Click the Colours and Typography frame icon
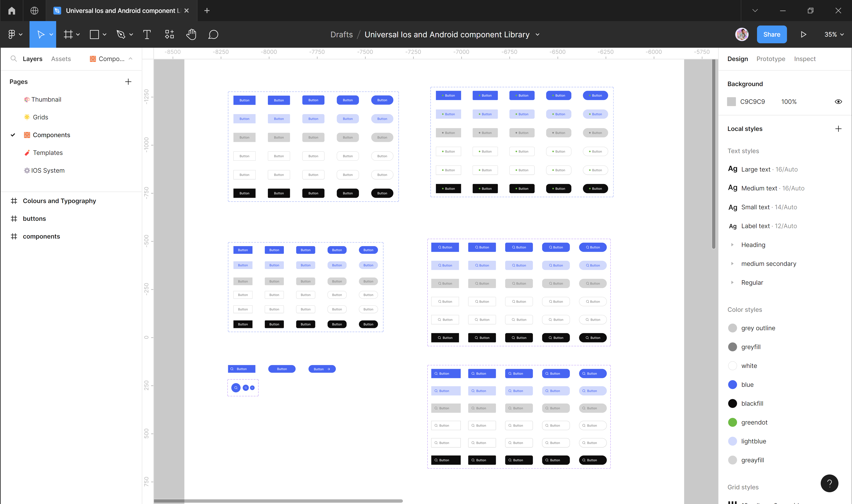 pos(14,201)
